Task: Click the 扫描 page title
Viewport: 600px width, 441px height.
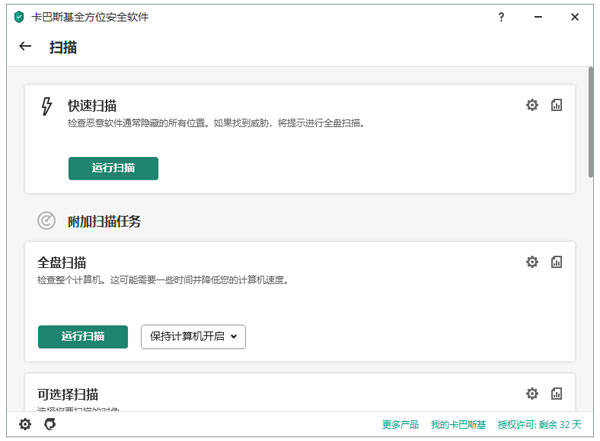Action: point(63,47)
